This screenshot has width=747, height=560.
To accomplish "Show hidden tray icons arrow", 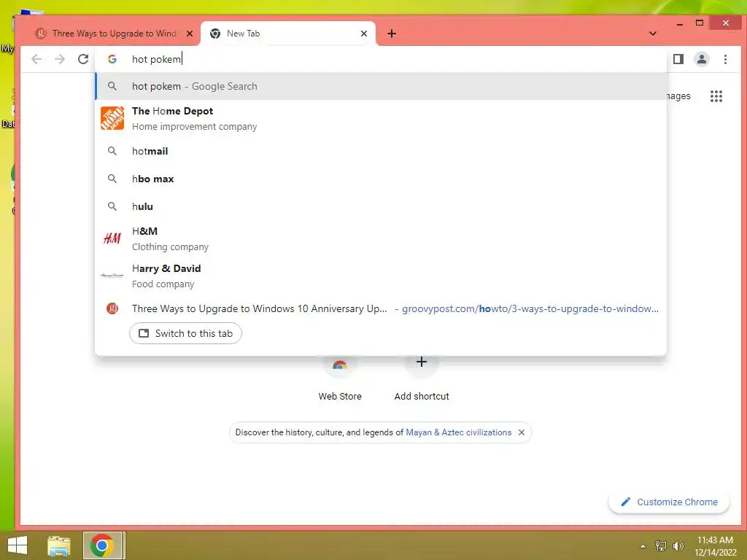I will click(x=643, y=546).
